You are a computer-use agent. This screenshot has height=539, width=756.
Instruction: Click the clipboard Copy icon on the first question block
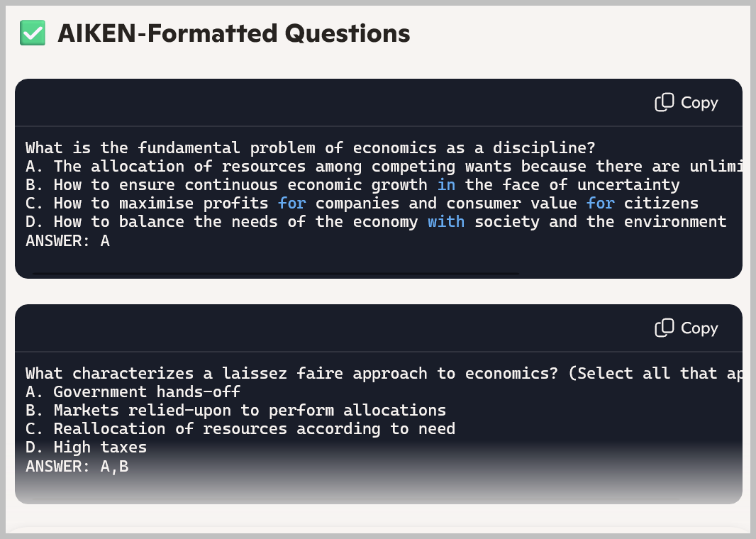coord(664,102)
